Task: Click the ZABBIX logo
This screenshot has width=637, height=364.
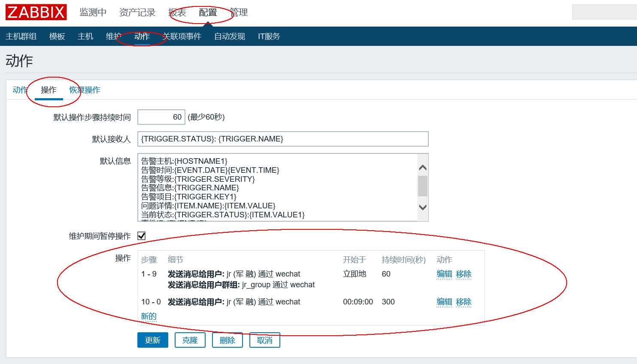Action: click(36, 12)
